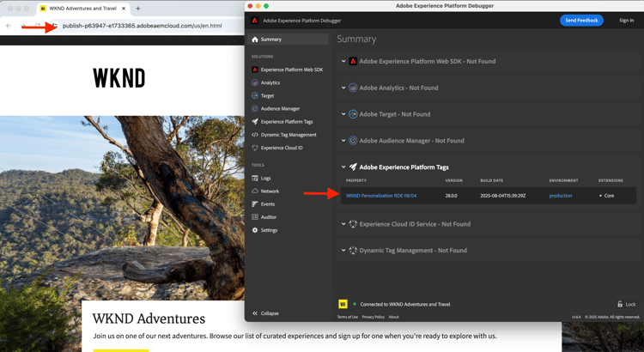Viewport: 644px width, 352px height.
Task: Click Send Feedback button
Action: 581,20
